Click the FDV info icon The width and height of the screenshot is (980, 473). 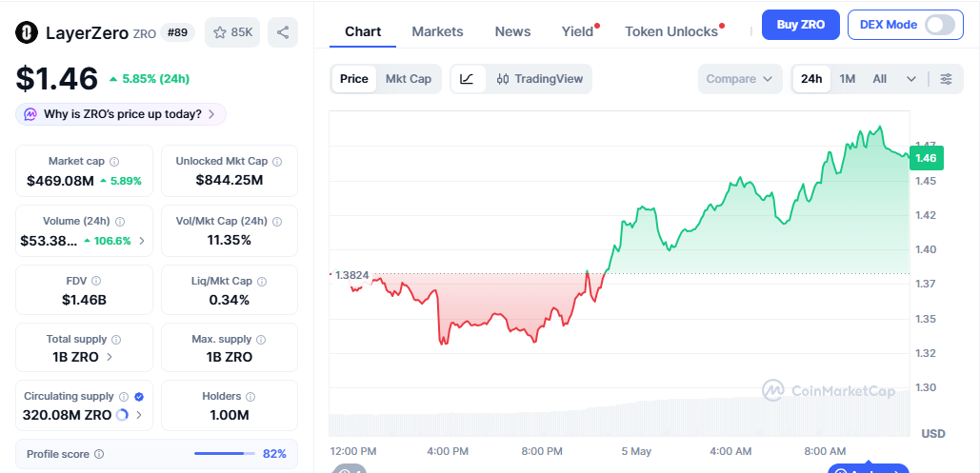96,281
